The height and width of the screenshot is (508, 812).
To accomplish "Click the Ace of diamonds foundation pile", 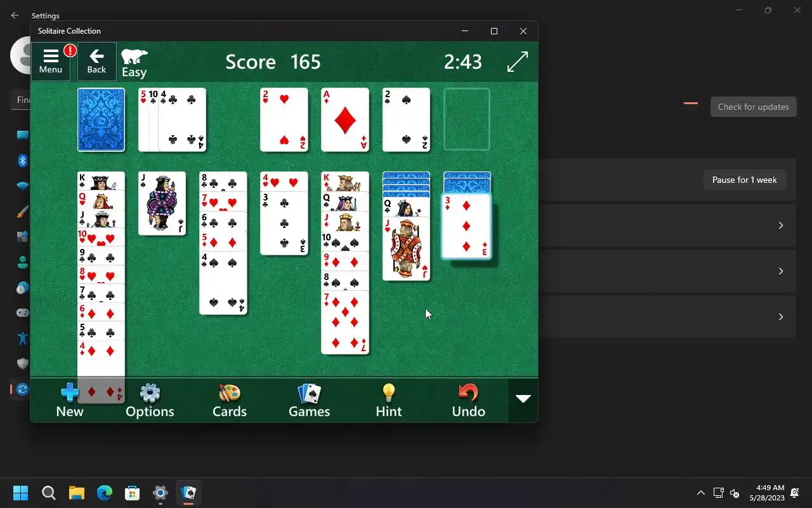I will tap(345, 120).
